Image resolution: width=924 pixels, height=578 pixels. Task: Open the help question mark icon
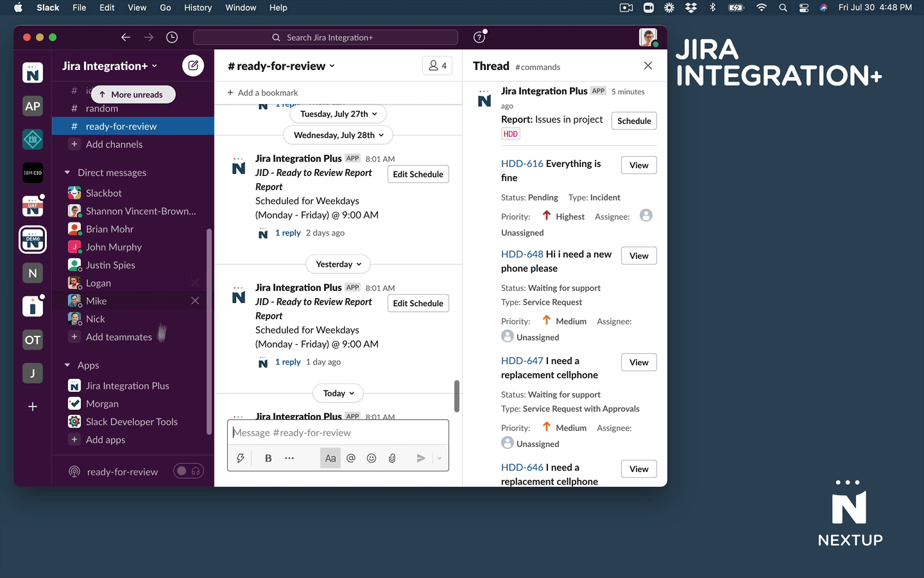click(479, 37)
